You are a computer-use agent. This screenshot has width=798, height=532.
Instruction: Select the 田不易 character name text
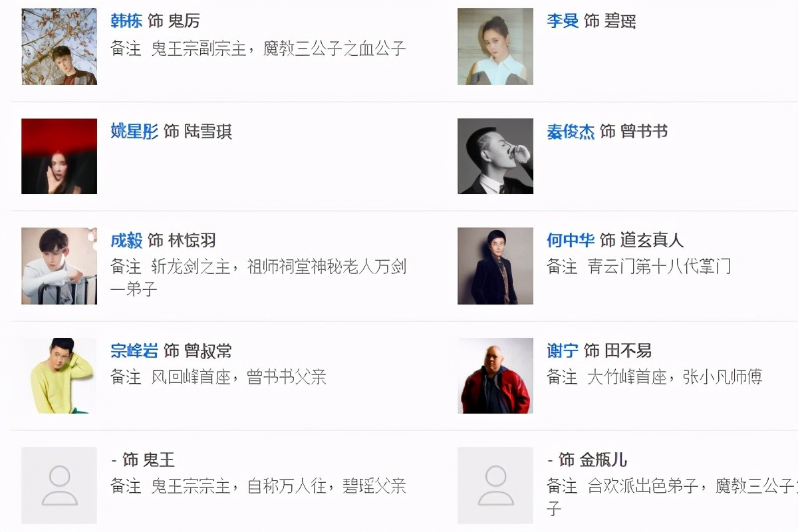pos(627,350)
